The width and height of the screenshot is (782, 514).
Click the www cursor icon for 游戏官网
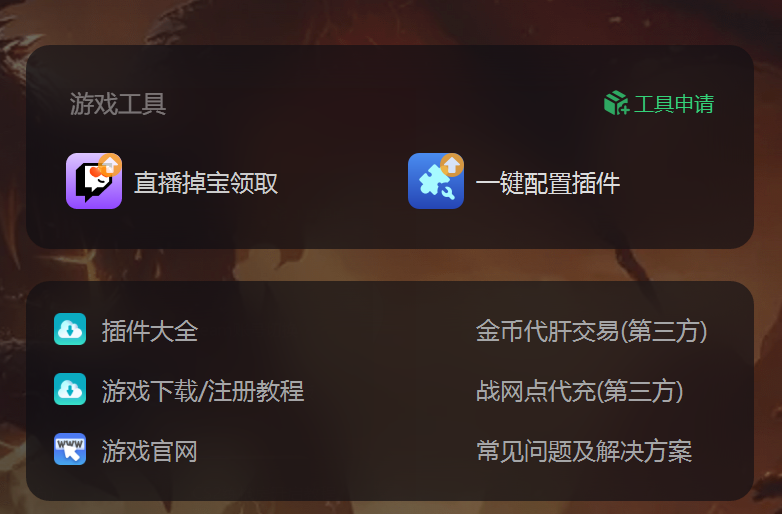[x=70, y=449]
